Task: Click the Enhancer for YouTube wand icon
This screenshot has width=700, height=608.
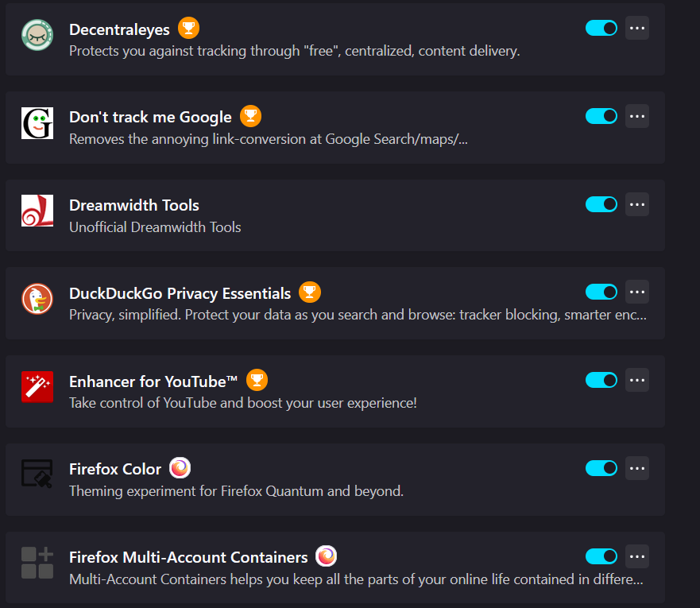Action: [x=37, y=387]
